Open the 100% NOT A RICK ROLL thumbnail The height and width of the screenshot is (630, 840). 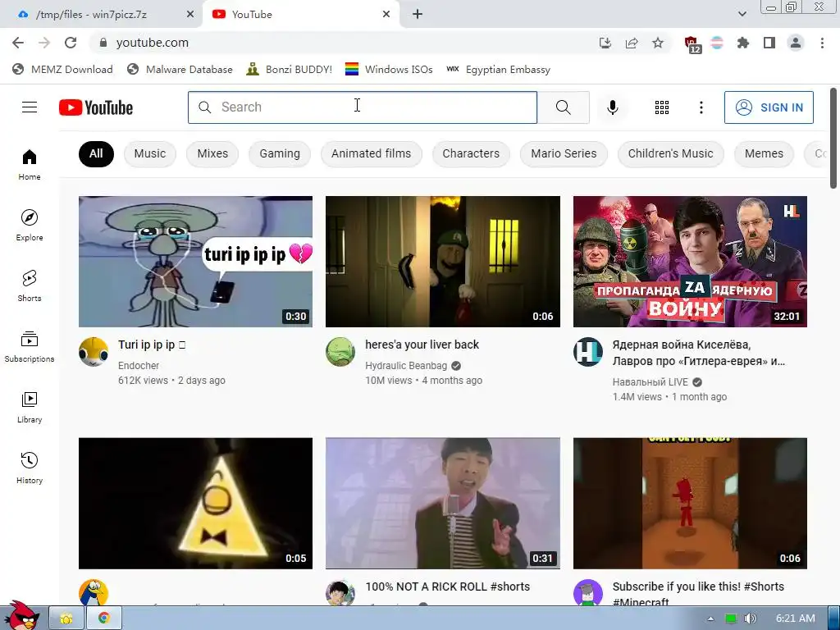tap(442, 503)
